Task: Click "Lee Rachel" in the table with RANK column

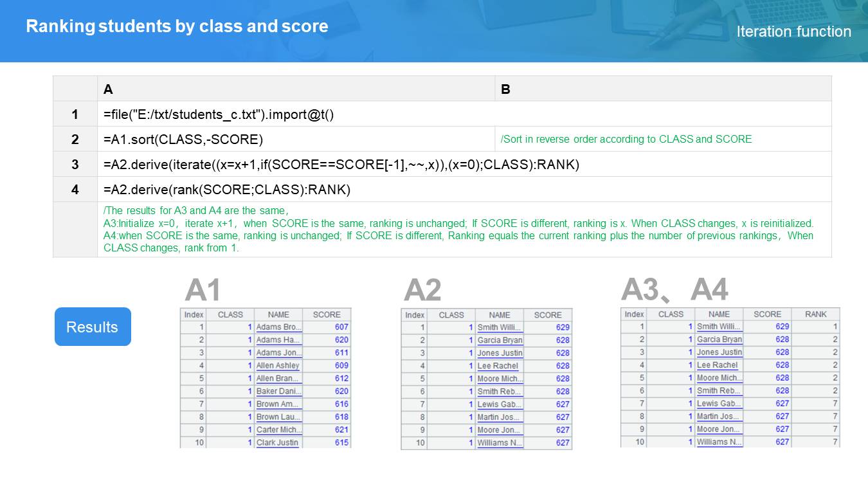Action: 718,365
